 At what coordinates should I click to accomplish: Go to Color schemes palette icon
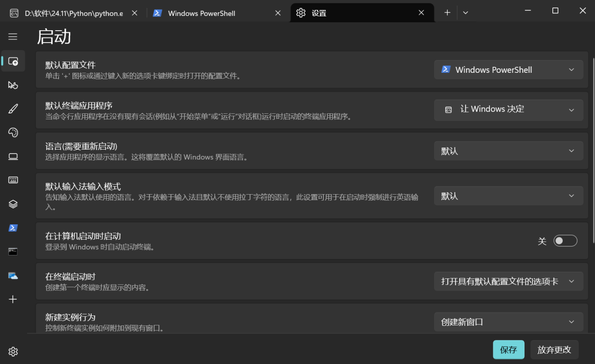(x=13, y=133)
